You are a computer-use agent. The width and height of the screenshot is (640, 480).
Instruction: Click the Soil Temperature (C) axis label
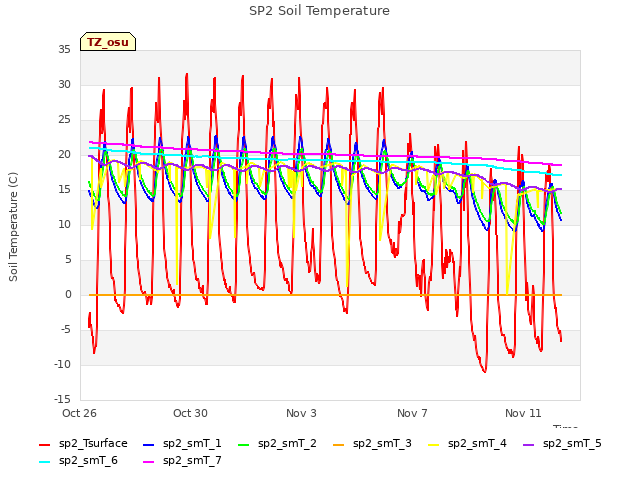pyautogui.click(x=13, y=227)
